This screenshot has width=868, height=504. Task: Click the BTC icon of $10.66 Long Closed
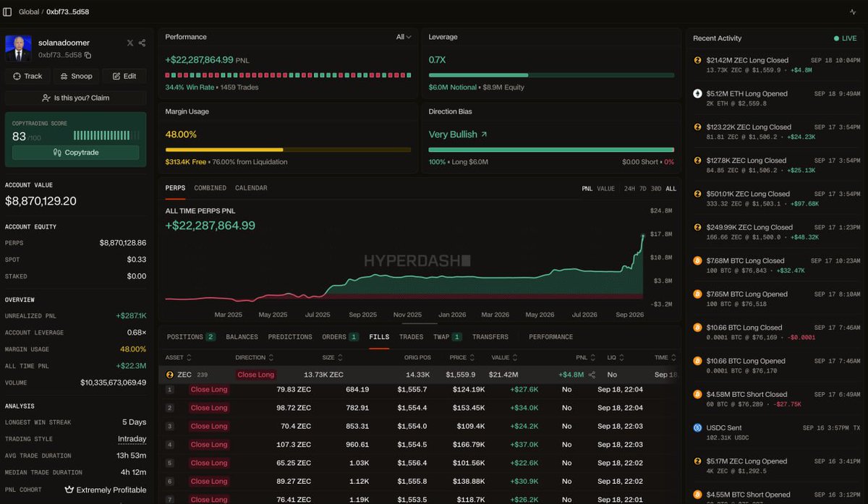698,328
